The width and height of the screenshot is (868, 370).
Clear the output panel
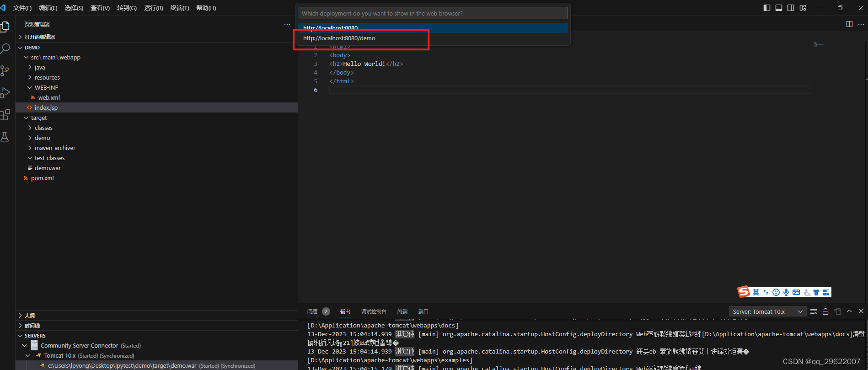814,311
